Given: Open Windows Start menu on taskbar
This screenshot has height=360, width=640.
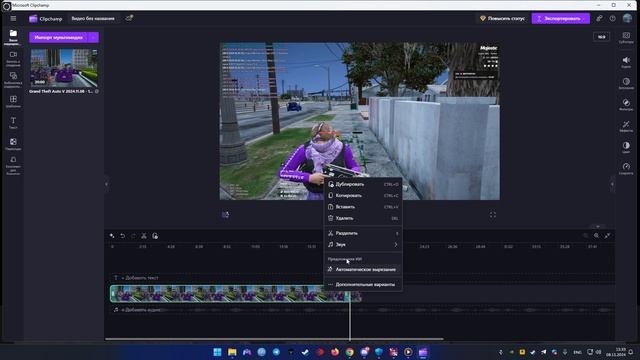Looking at the screenshot, I should 218,352.
